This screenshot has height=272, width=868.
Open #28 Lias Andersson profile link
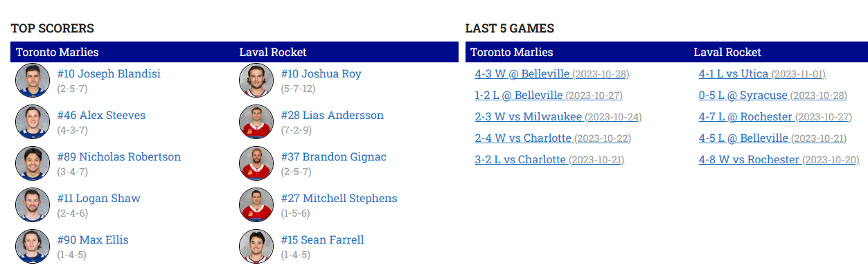pos(333,116)
